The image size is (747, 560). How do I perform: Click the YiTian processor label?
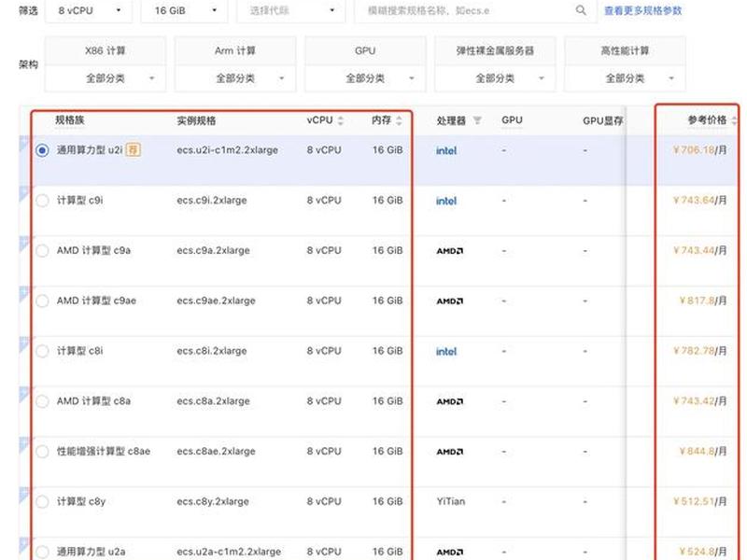point(451,501)
